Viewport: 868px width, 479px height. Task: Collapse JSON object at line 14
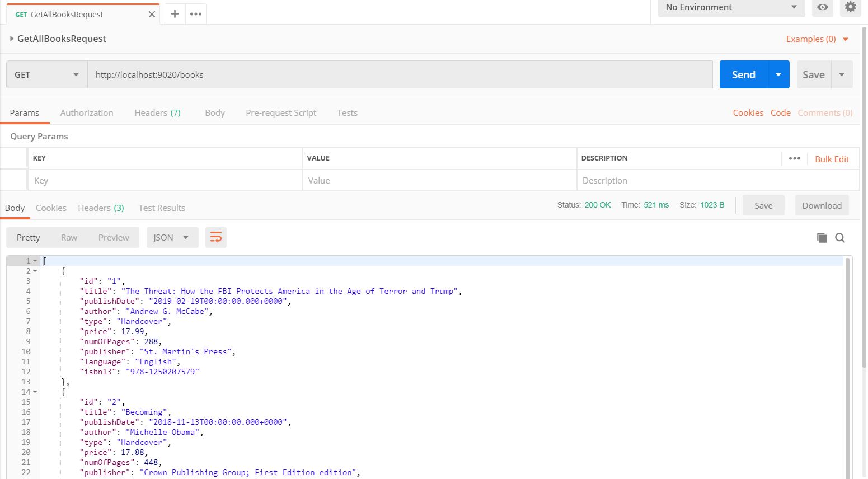[35, 392]
